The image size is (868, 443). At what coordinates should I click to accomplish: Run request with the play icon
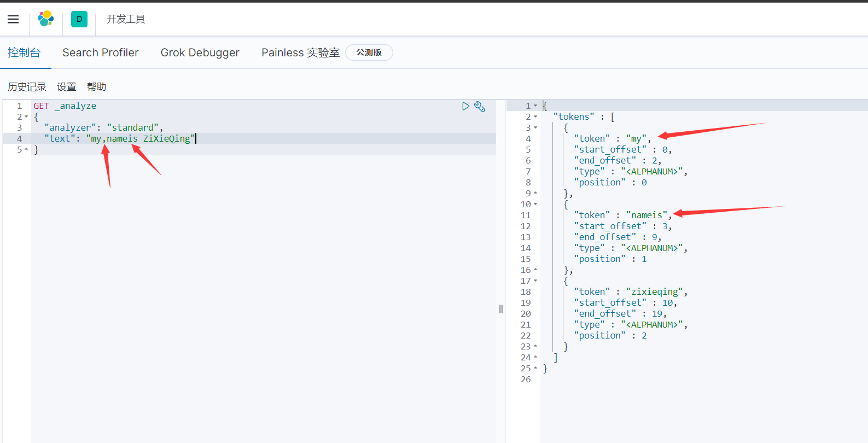click(465, 106)
